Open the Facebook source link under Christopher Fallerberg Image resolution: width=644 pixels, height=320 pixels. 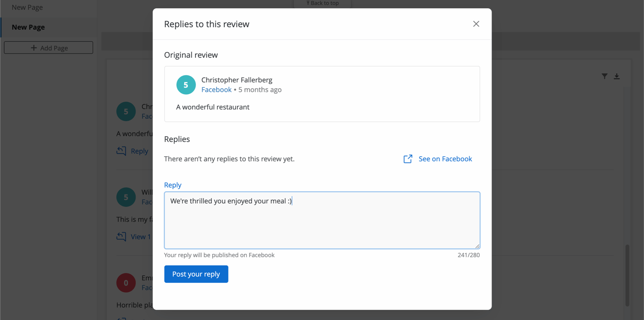[x=216, y=90]
